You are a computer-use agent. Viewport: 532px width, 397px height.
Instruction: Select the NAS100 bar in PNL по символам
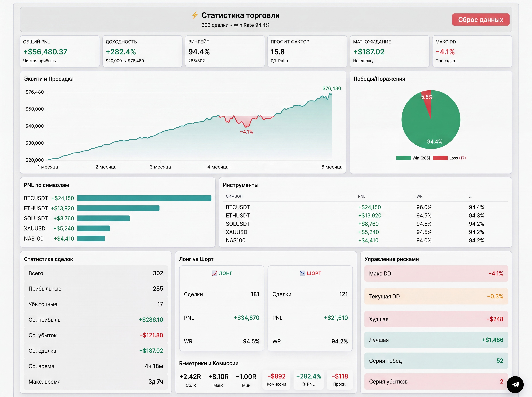[91, 238]
